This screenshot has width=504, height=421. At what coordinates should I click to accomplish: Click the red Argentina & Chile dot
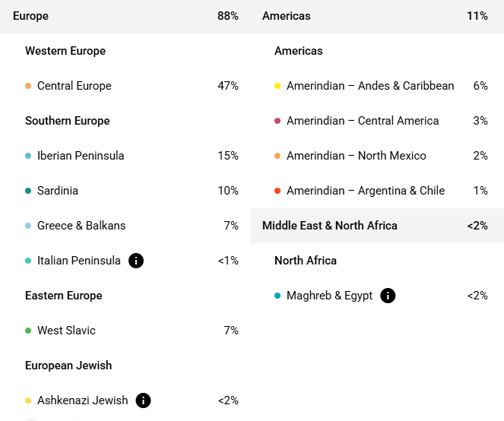point(277,191)
